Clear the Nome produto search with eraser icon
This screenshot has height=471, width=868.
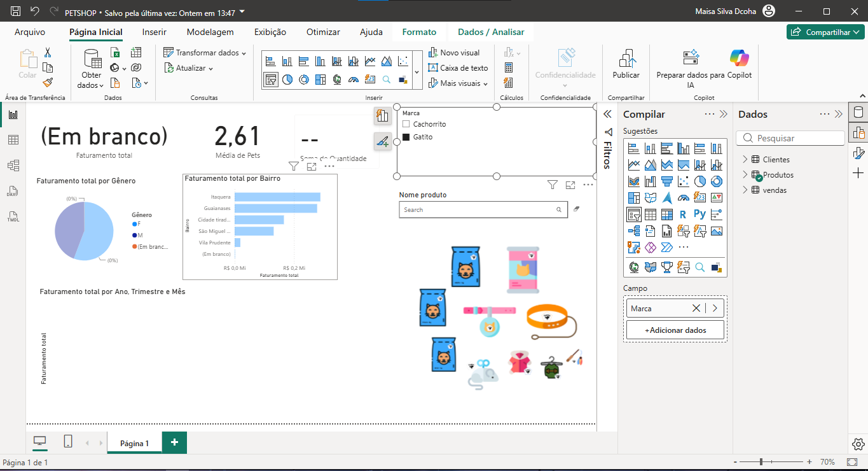click(577, 209)
